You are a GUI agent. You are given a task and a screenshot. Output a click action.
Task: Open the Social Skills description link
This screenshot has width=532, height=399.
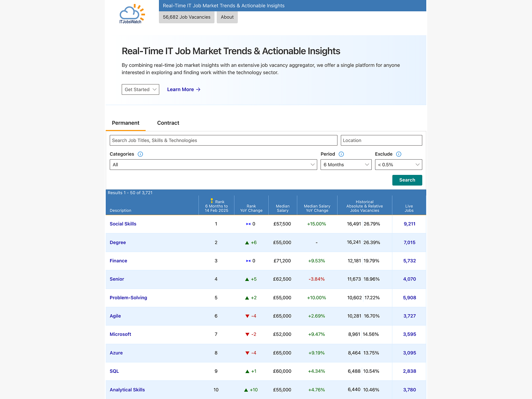123,224
